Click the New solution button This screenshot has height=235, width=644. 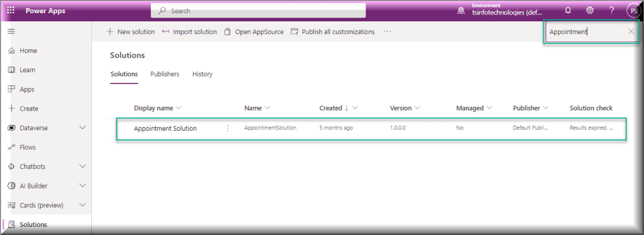(131, 31)
